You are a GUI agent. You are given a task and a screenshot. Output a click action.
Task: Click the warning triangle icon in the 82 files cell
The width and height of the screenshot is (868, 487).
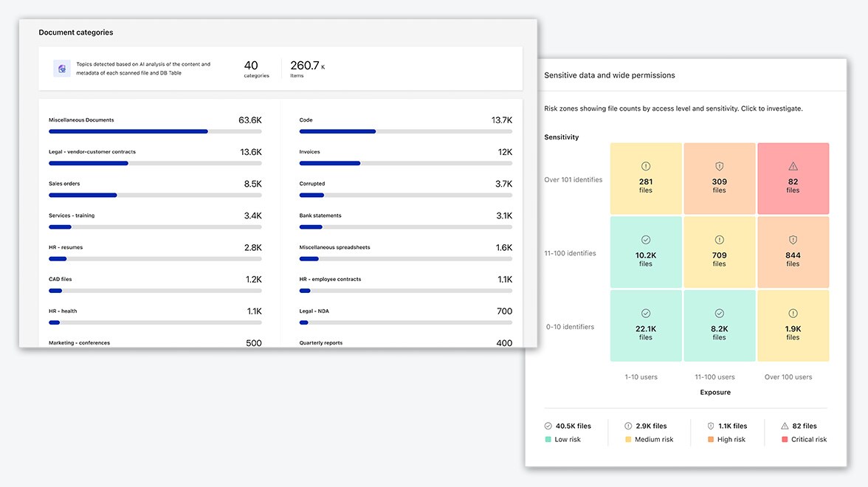pyautogui.click(x=793, y=167)
